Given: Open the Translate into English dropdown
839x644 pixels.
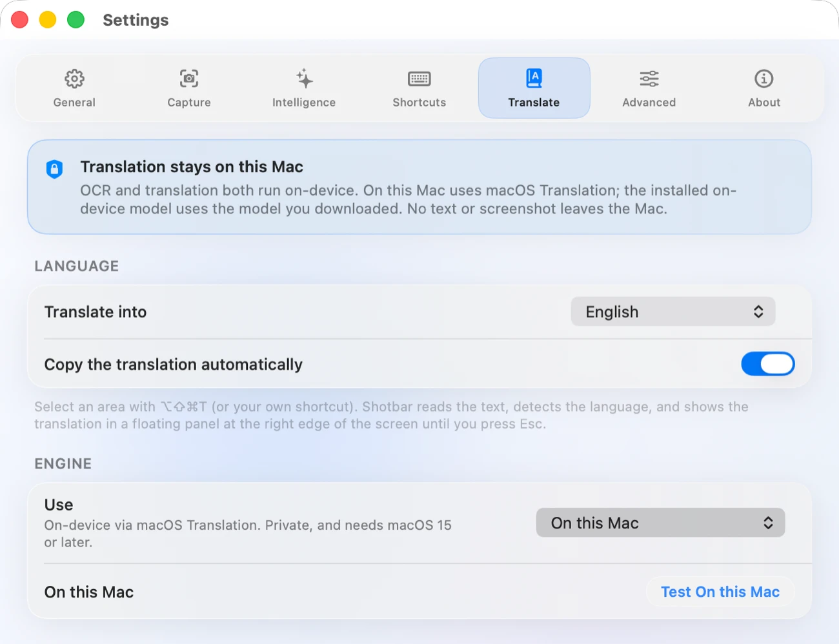Looking at the screenshot, I should coord(673,312).
